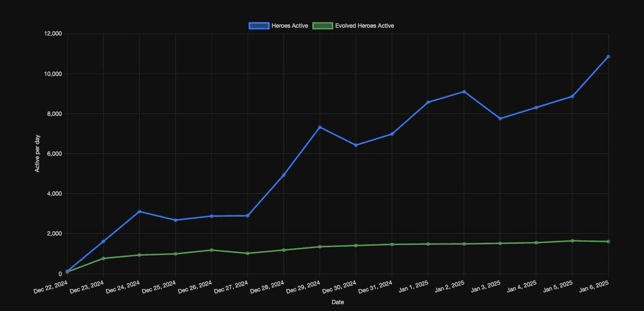Viewport: 644px width, 311px height.
Task: Click the Heroes Active point on Jan 1, 2025
Action: coord(428,102)
